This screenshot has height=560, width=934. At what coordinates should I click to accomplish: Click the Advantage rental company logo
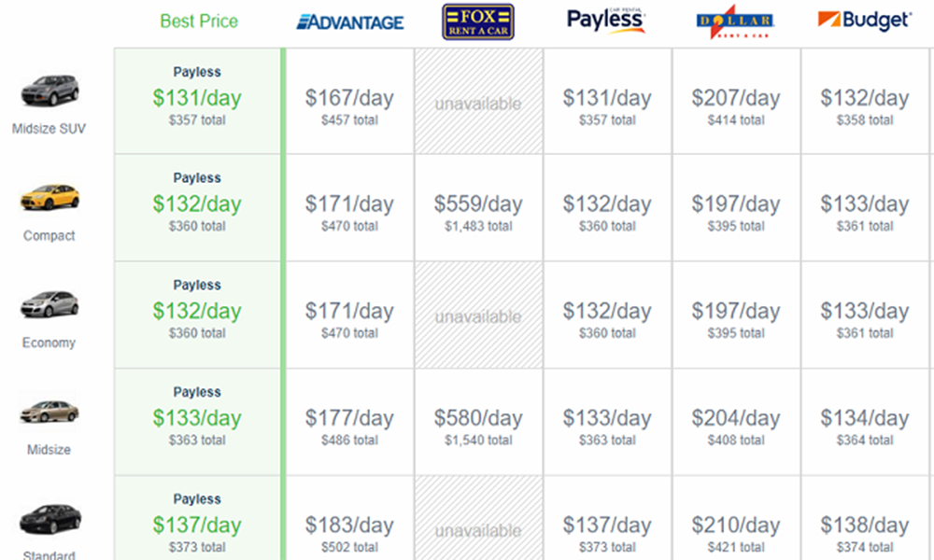(x=350, y=22)
